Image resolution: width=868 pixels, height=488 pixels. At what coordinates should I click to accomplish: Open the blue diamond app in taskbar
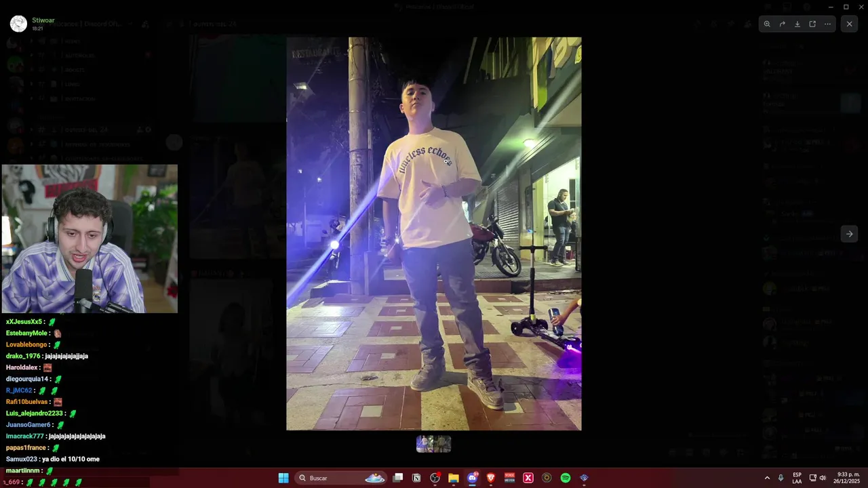point(584,478)
